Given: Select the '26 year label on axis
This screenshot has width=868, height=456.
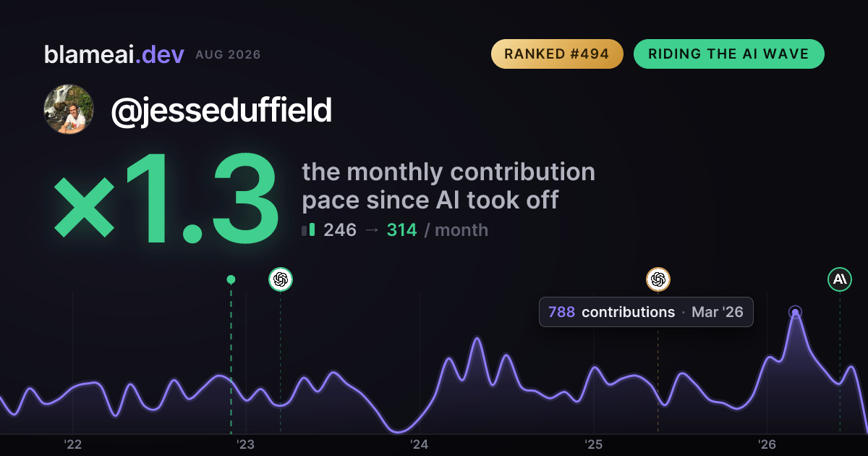Looking at the screenshot, I should coord(767,444).
